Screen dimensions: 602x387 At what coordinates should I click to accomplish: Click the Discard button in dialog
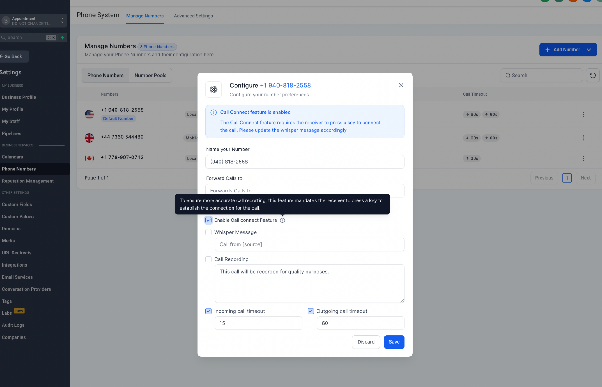[x=366, y=342]
